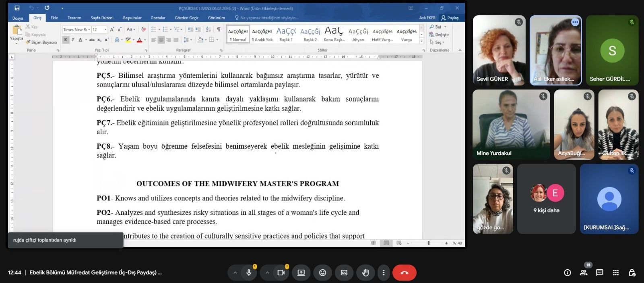Expand the microphone audio settings chevron
This screenshot has height=283, width=644.
point(235,273)
